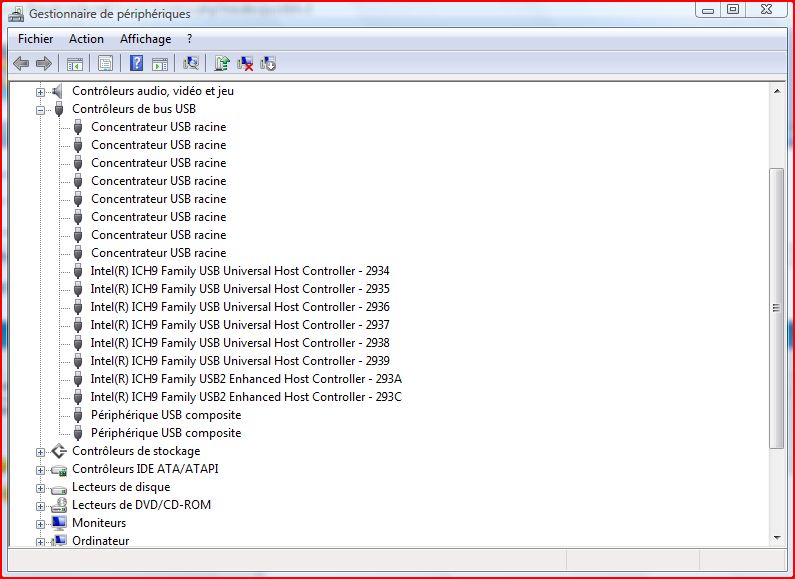Select the last Périphérique USB composite
The height and width of the screenshot is (579, 795).
[x=166, y=433]
